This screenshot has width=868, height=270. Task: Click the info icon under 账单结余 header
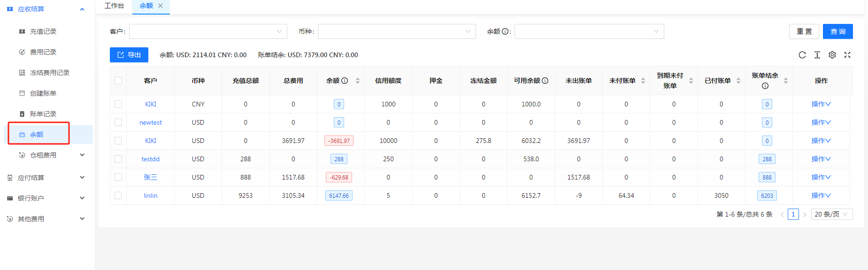click(765, 86)
